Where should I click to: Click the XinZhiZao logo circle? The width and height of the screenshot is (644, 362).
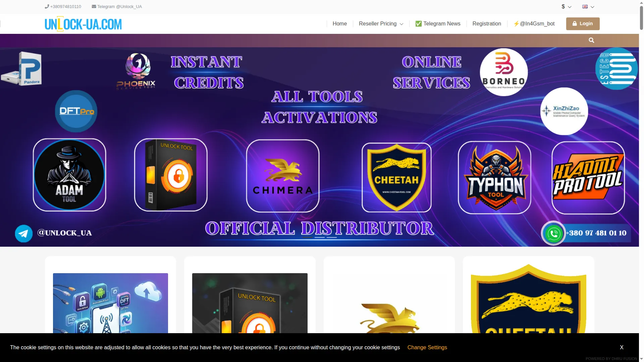click(564, 111)
